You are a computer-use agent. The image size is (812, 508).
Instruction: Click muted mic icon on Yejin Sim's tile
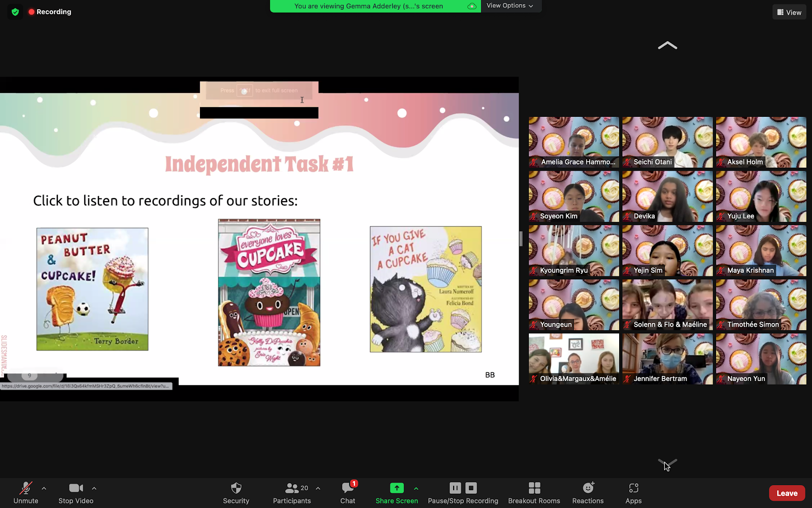pos(628,271)
